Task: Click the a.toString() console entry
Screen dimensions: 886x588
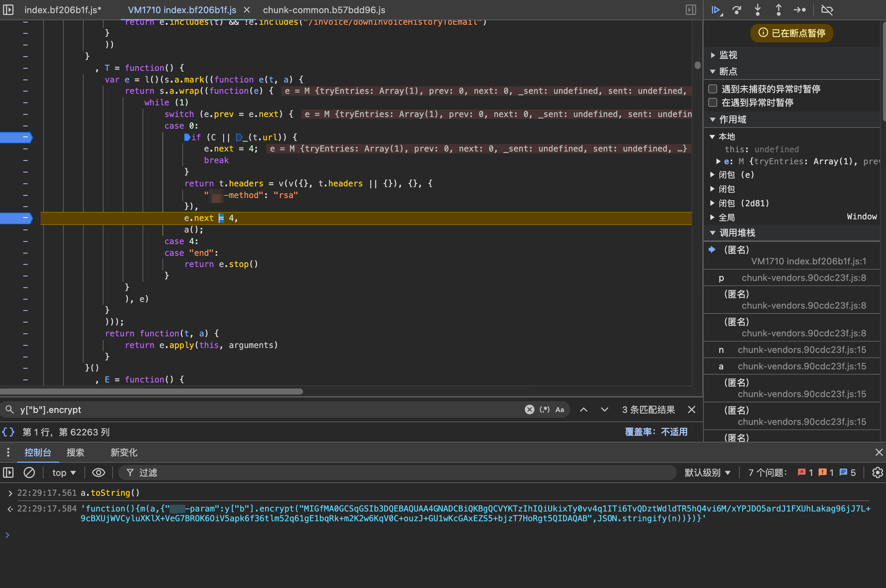Action: pos(110,493)
